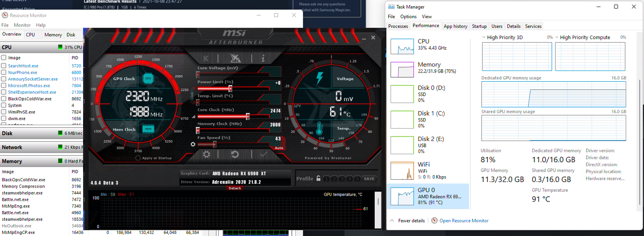Click the Memory Clock value field 2000

[275, 125]
